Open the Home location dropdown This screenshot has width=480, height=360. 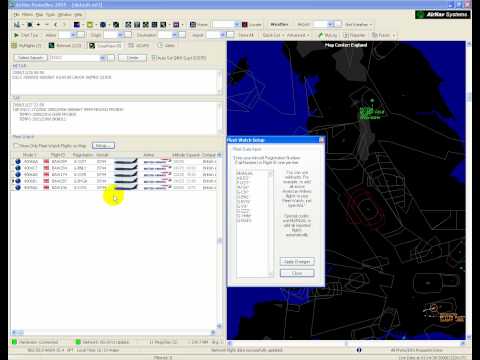tap(237, 25)
